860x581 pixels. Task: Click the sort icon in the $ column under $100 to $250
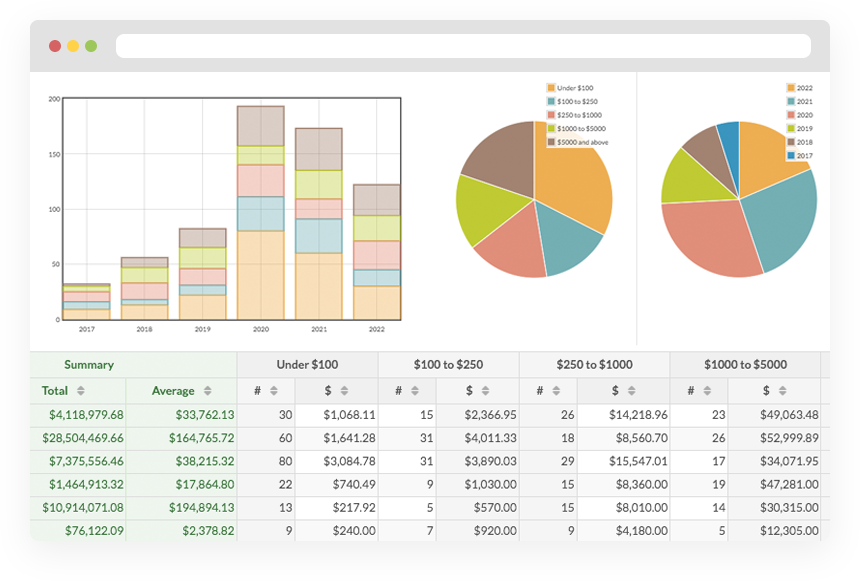click(x=483, y=390)
